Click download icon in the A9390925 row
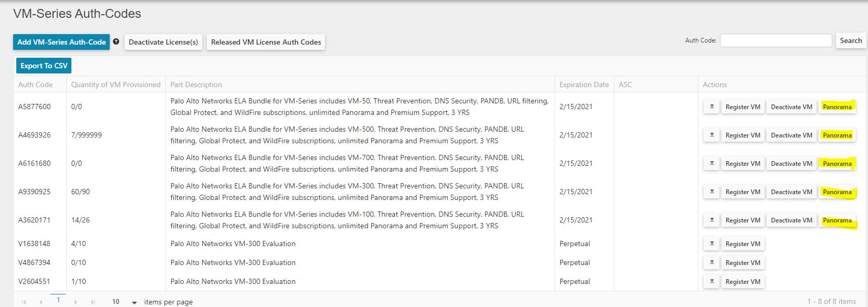 pos(712,192)
